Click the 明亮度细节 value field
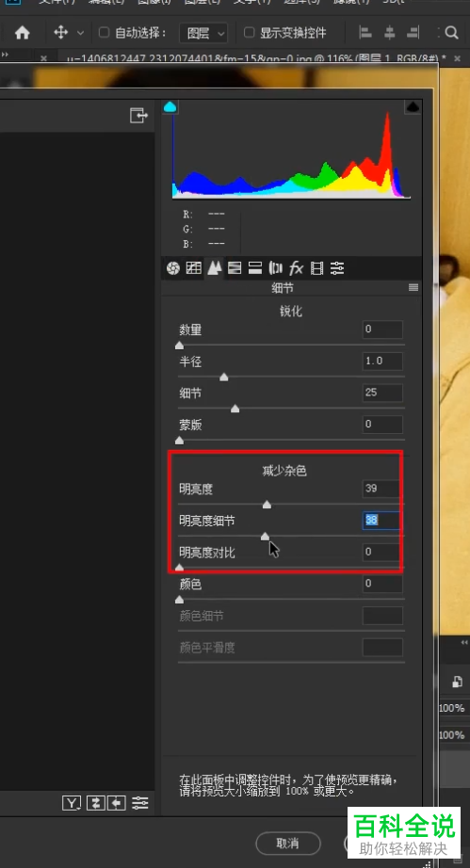The image size is (470, 868). point(381,521)
